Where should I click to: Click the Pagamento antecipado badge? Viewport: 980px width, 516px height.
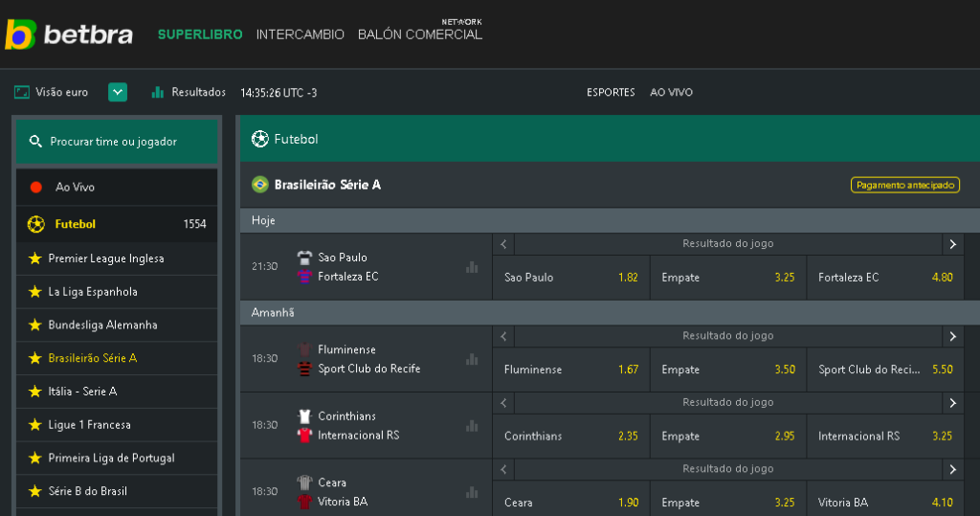904,185
